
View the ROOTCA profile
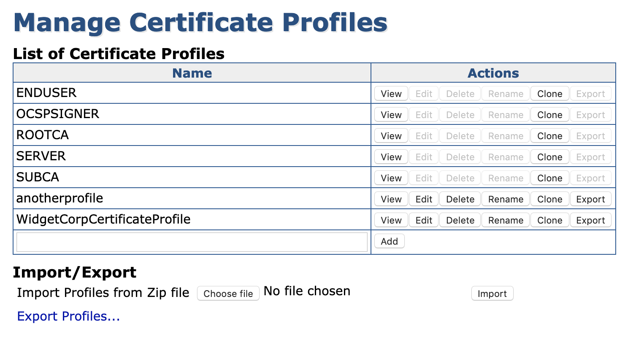(x=390, y=135)
